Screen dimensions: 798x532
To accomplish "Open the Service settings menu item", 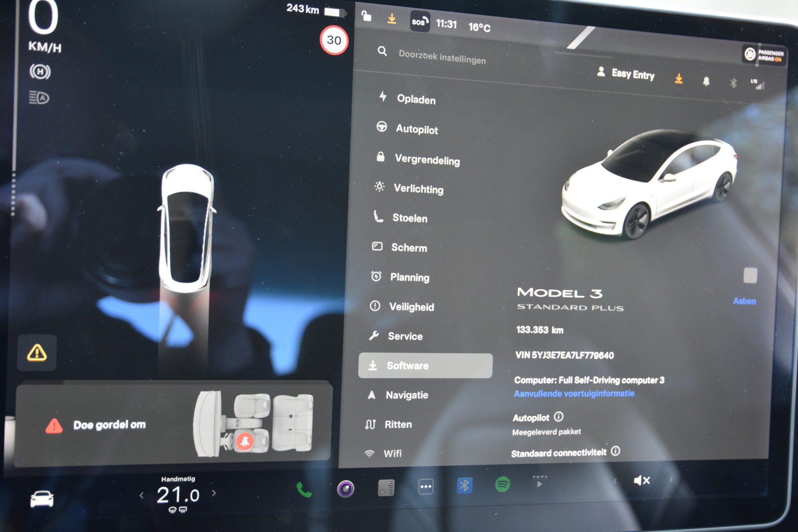I will [405, 336].
